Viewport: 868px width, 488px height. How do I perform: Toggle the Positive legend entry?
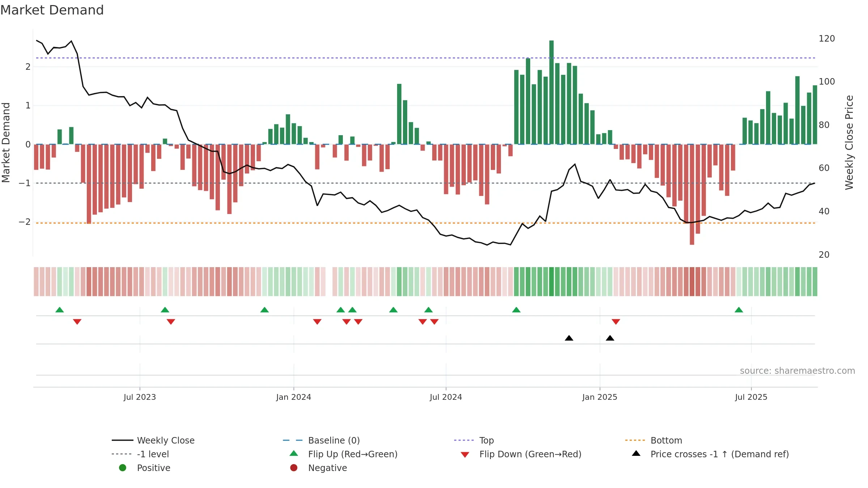click(x=145, y=468)
